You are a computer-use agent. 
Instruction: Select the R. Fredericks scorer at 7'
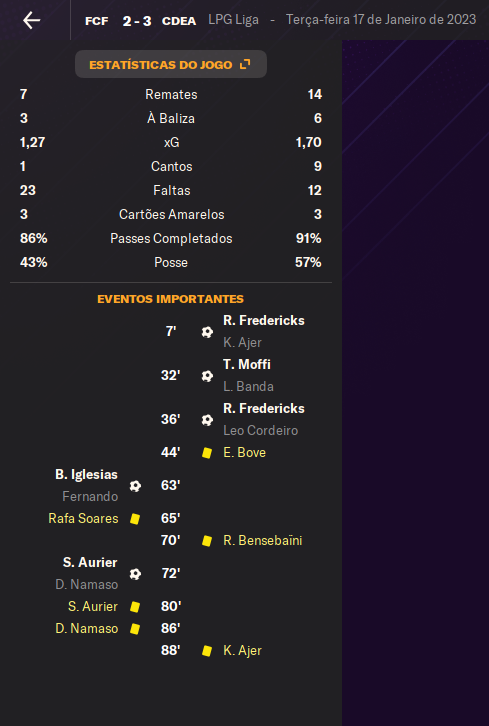263,320
